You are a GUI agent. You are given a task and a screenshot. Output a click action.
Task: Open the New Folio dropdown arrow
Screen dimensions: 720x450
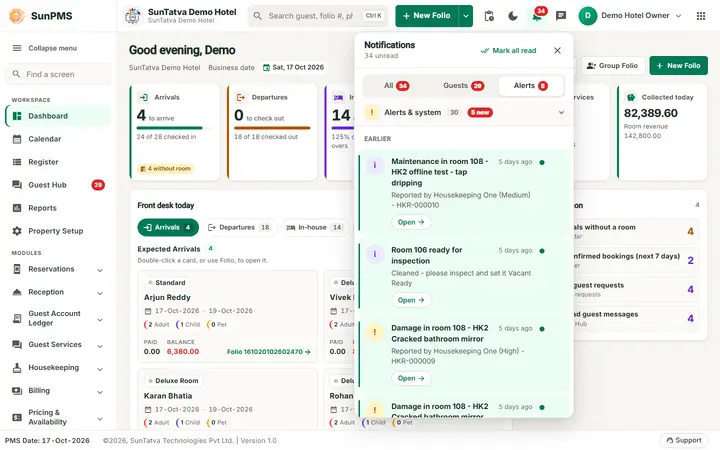click(466, 16)
